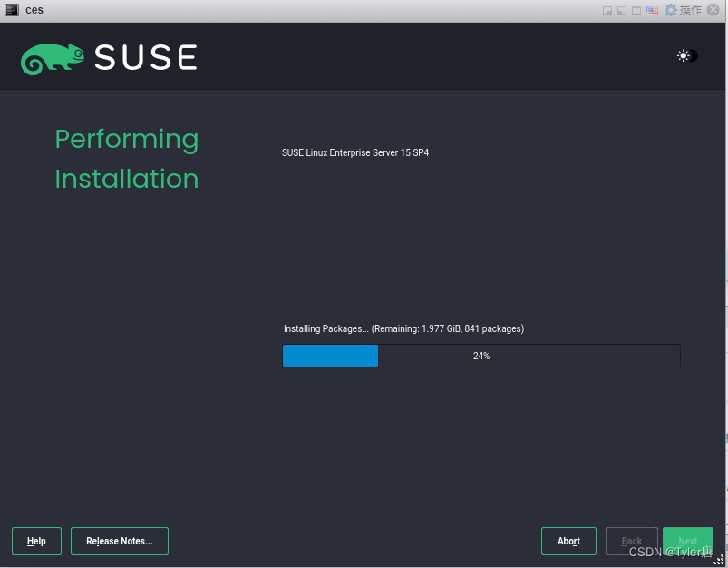This screenshot has height=568, width=728.
Task: Click the disabled Back button
Action: 631,541
